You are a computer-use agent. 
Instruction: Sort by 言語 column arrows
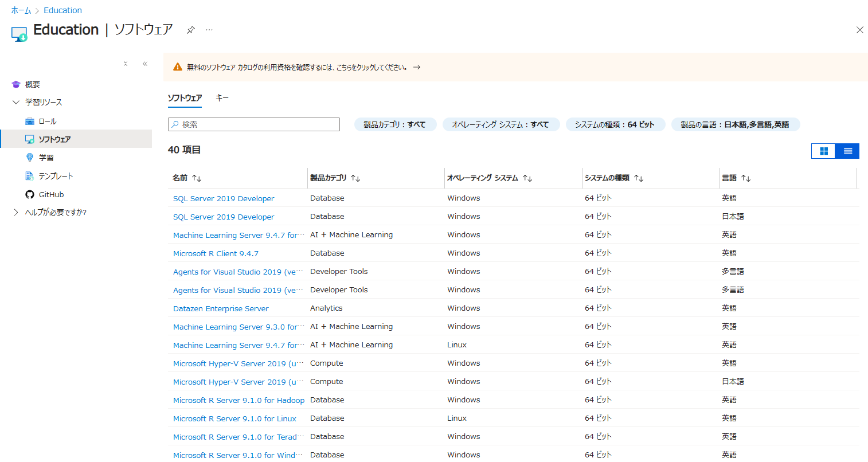click(746, 178)
